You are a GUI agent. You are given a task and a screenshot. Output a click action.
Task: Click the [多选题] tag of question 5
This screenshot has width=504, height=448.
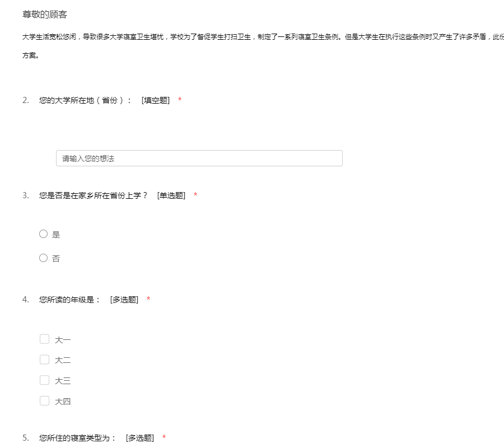140,438
